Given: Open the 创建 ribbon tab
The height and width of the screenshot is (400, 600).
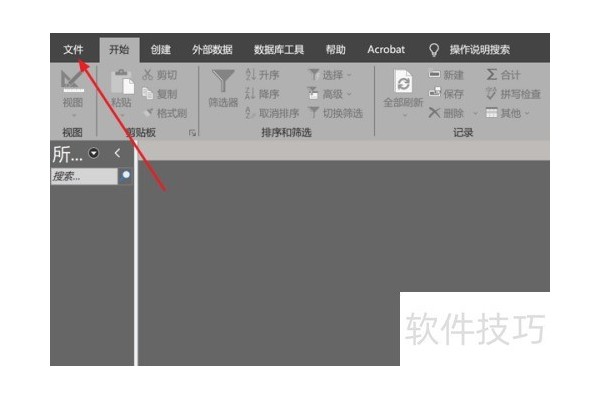Looking at the screenshot, I should tap(161, 50).
